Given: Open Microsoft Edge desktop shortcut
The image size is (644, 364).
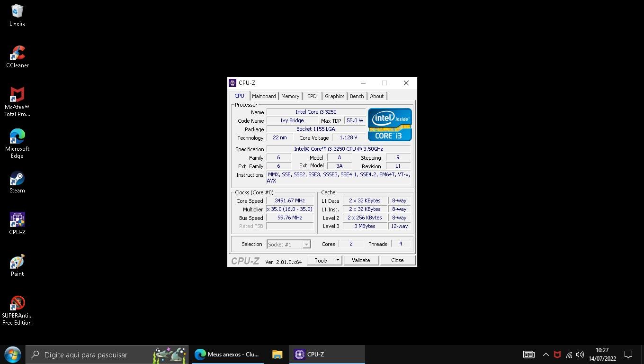Looking at the screenshot, I should [x=18, y=143].
